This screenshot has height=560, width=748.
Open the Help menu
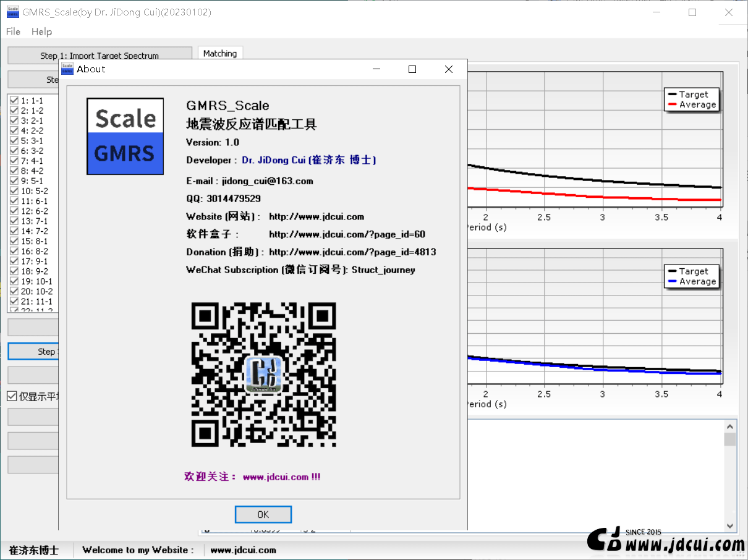tap(41, 32)
